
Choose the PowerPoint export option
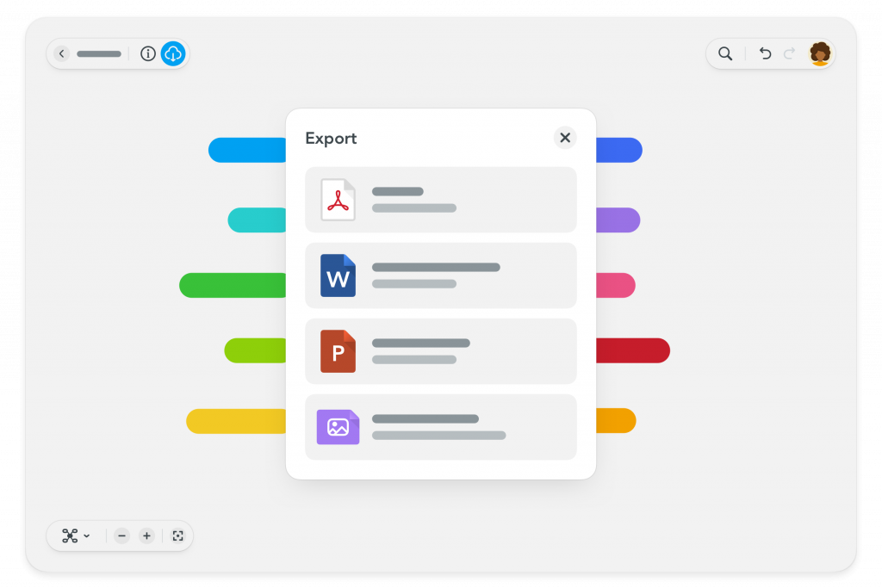(x=441, y=351)
